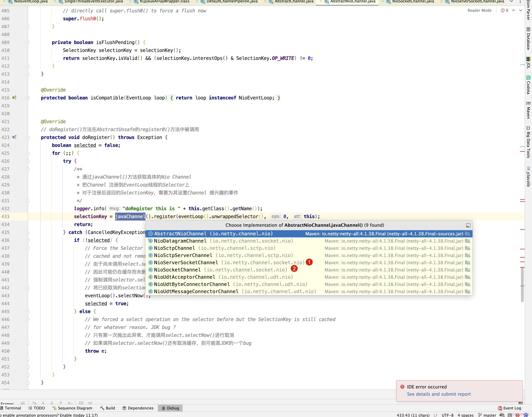532x417 pixels.
Task: Switch to the AbstractChannel.java tab
Action: (x=294, y=2)
